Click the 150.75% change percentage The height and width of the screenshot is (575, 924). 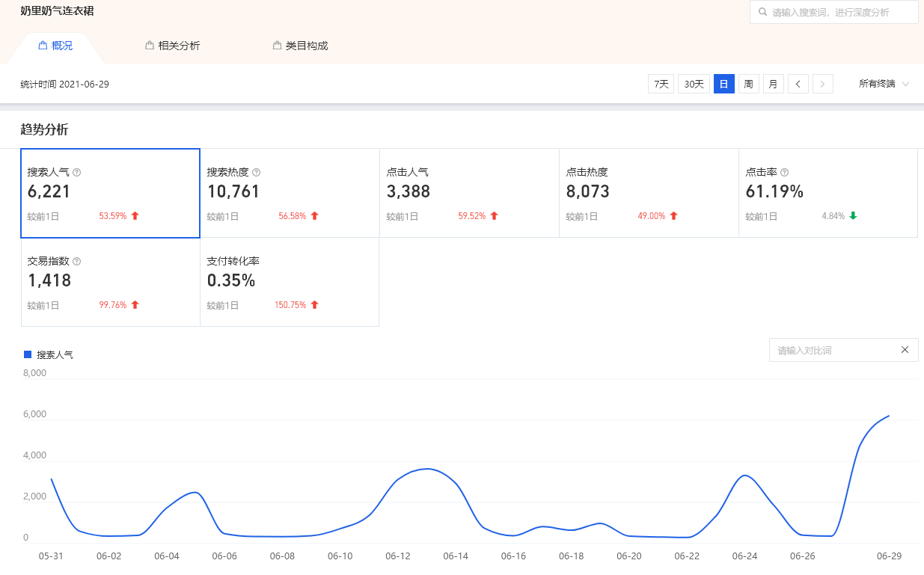[290, 305]
